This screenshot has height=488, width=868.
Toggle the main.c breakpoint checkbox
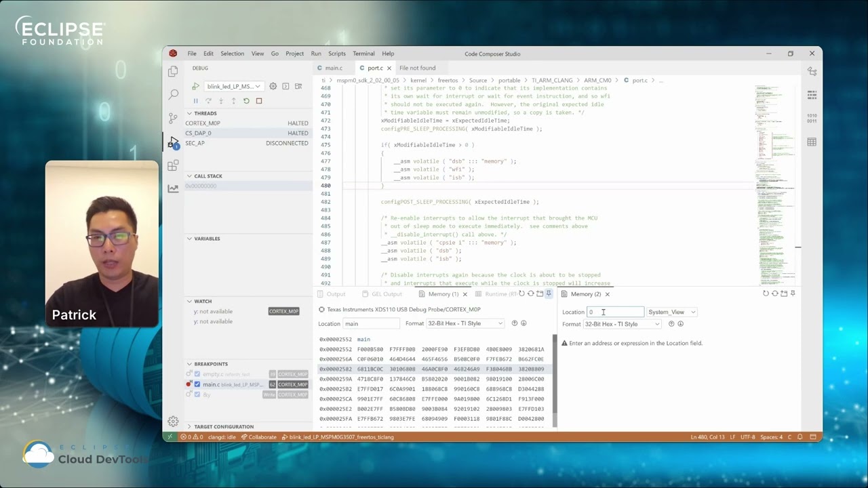[x=197, y=384]
